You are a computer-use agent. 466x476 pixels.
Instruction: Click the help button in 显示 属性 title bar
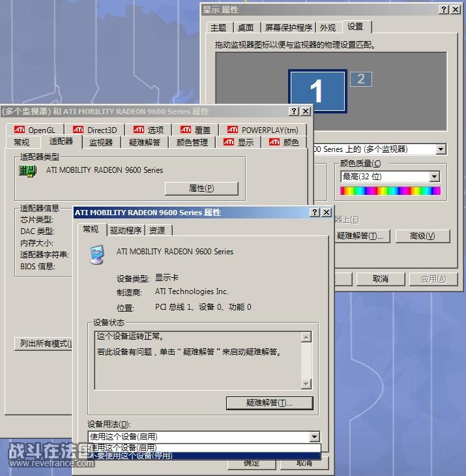pyautogui.click(x=444, y=10)
